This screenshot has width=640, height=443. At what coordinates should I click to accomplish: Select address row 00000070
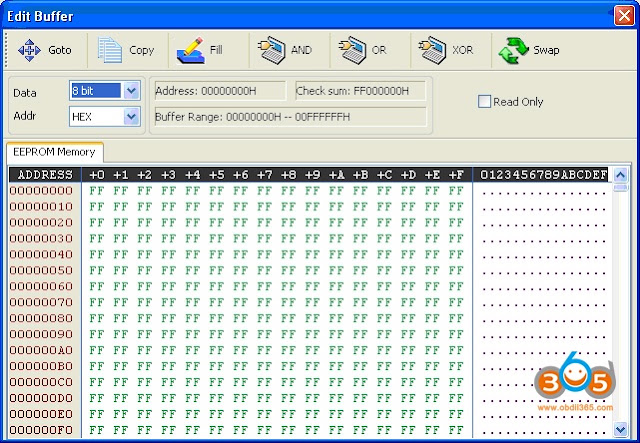pyautogui.click(x=41, y=302)
